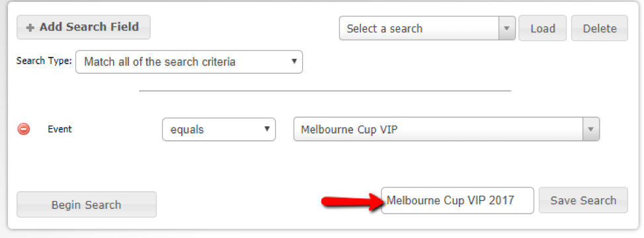This screenshot has width=644, height=238.
Task: Delete the selected saved search
Action: pos(600,28)
